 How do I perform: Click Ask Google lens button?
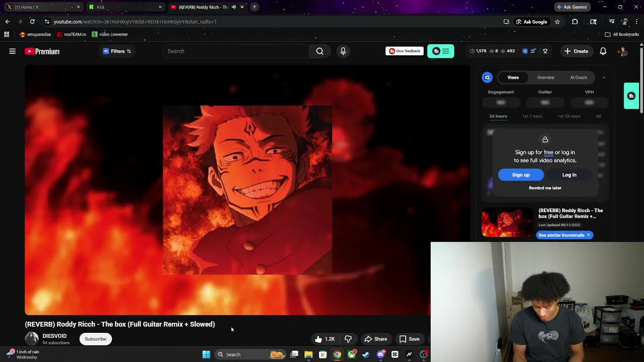(531, 22)
